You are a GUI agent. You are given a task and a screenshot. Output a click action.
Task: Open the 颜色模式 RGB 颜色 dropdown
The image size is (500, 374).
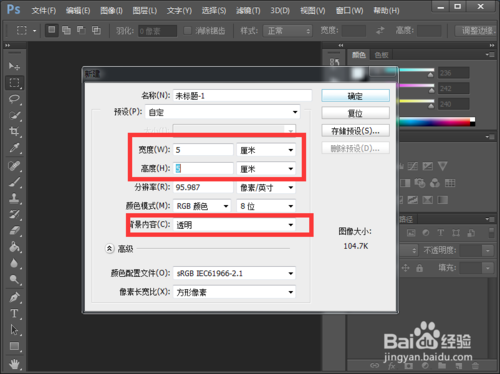tap(202, 206)
